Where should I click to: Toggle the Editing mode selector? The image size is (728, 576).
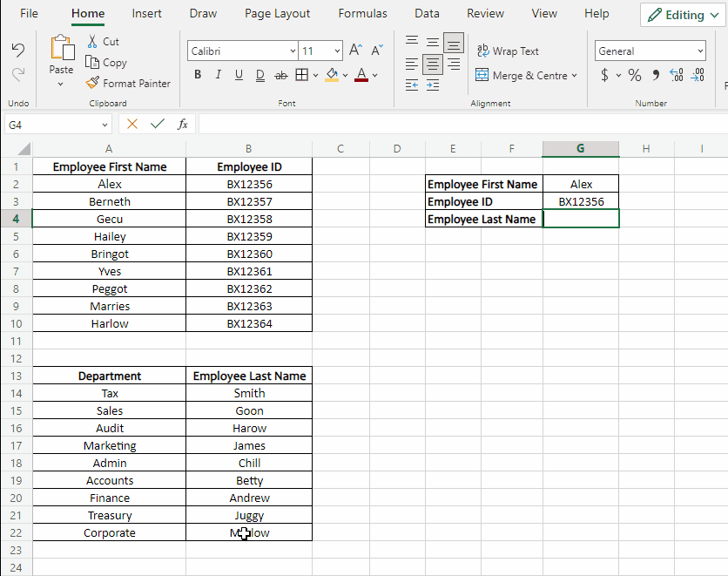point(682,15)
